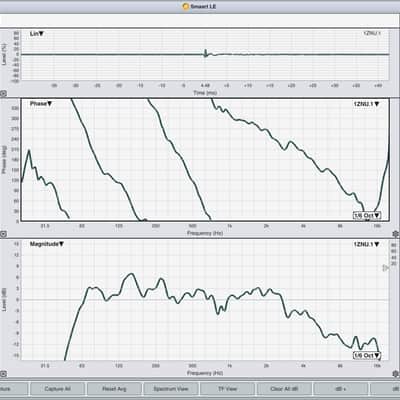Select 1ZNU.1 trace menu in Phase plot
The image size is (400, 400).
(366, 104)
